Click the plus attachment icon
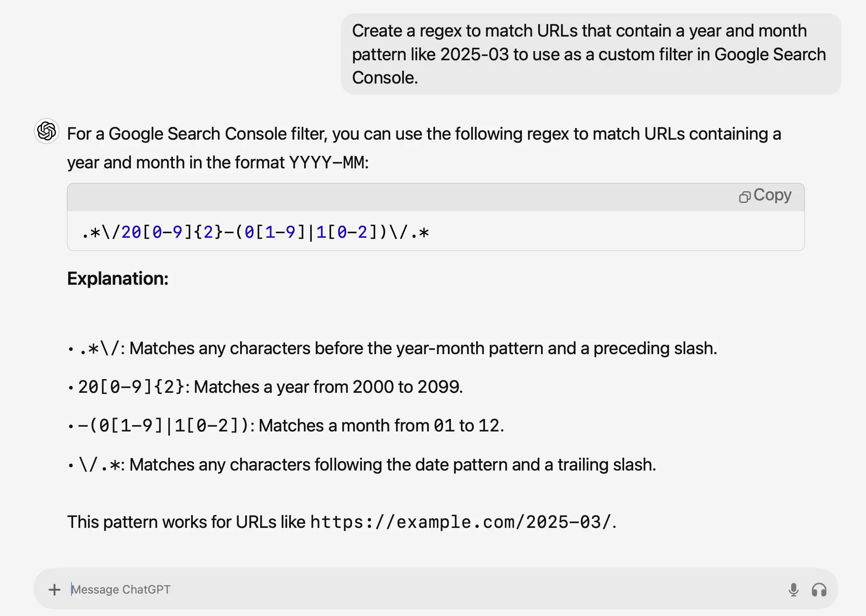Image resolution: width=866 pixels, height=616 pixels. pos(54,589)
